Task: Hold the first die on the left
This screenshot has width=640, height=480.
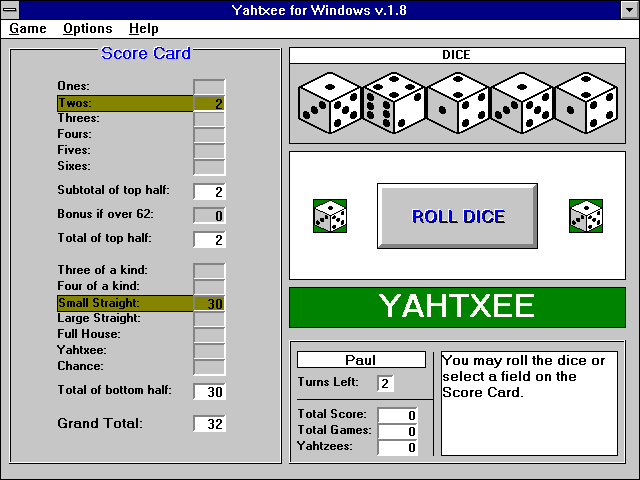Action: 329,103
